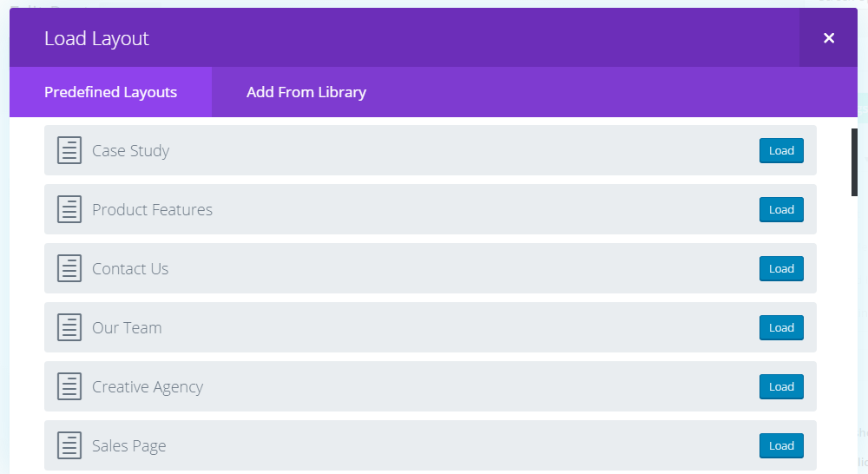Screen dimensions: 868x474
Task: Close the Load Layout dialog
Action: point(828,38)
